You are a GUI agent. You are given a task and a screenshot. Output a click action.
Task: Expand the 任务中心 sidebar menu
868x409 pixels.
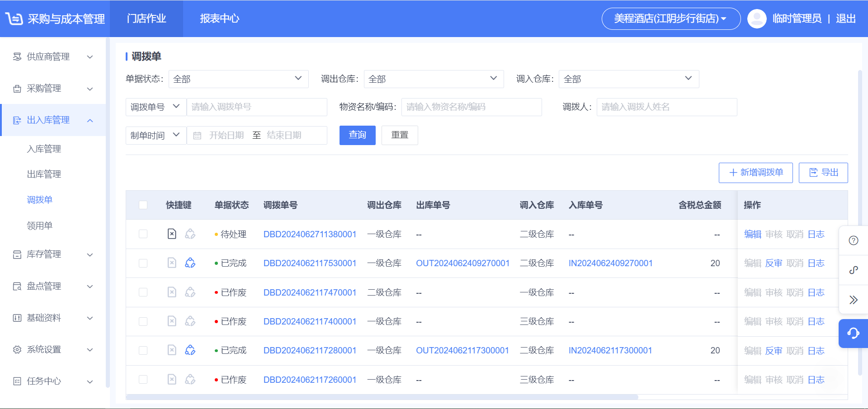(x=53, y=381)
